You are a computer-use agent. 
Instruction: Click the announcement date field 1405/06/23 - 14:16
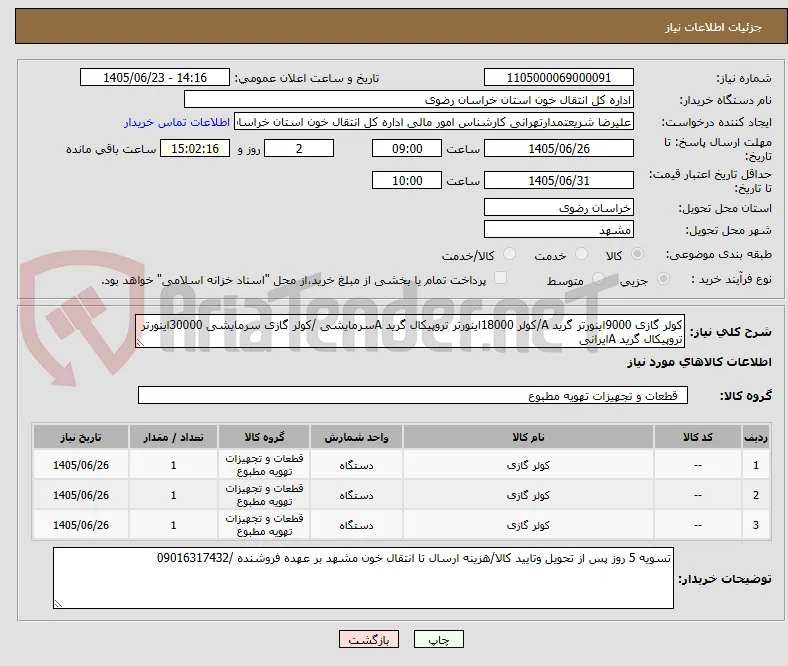coord(155,77)
